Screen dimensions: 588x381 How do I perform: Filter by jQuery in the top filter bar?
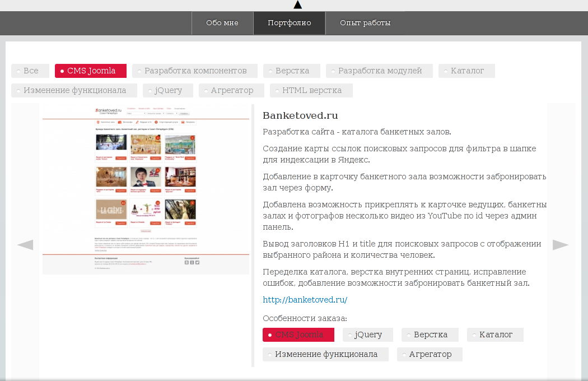pyautogui.click(x=167, y=90)
